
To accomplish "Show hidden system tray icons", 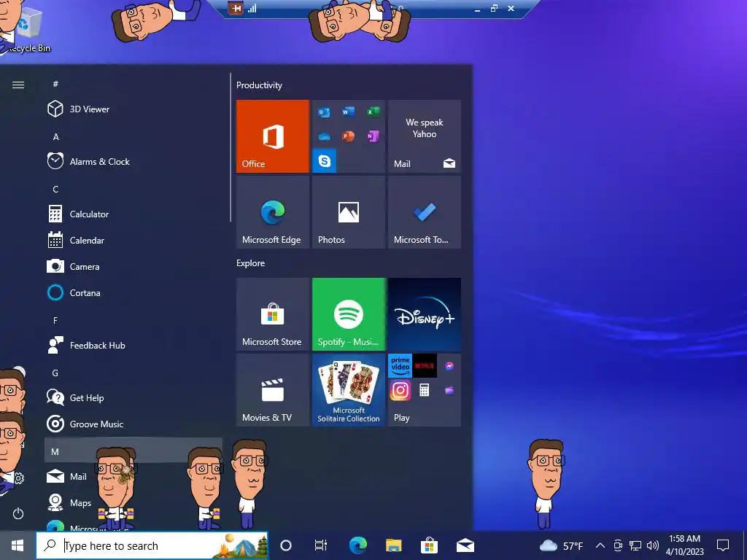I will coord(601,545).
